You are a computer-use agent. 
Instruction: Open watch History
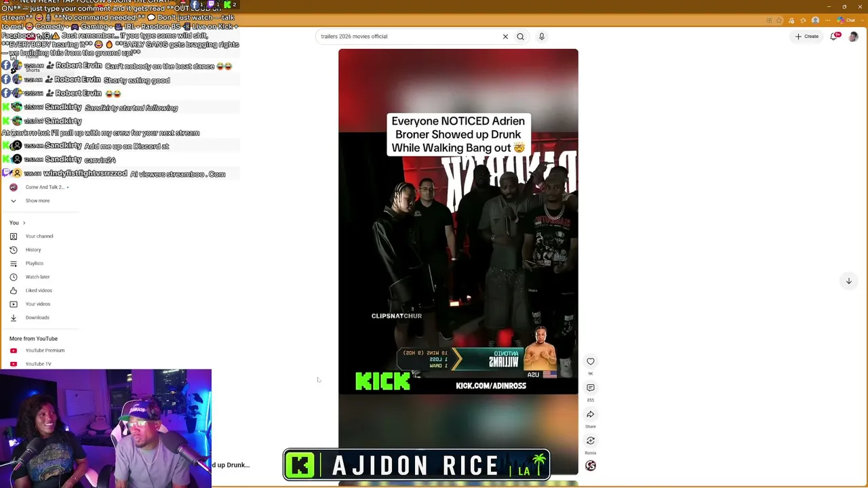tap(32, 250)
